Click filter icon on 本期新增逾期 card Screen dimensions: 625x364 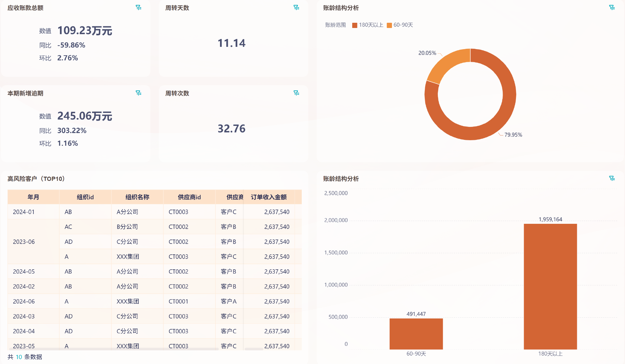(x=138, y=93)
